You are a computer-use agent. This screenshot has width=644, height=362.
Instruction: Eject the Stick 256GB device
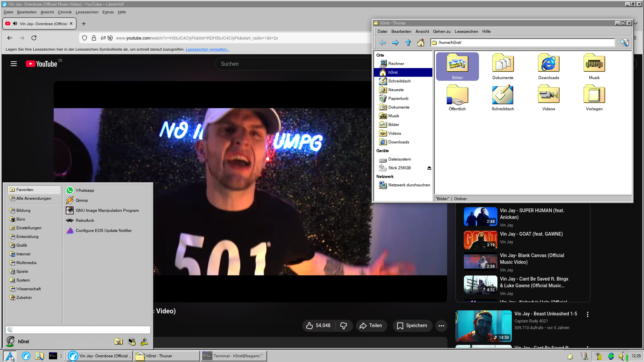point(429,168)
